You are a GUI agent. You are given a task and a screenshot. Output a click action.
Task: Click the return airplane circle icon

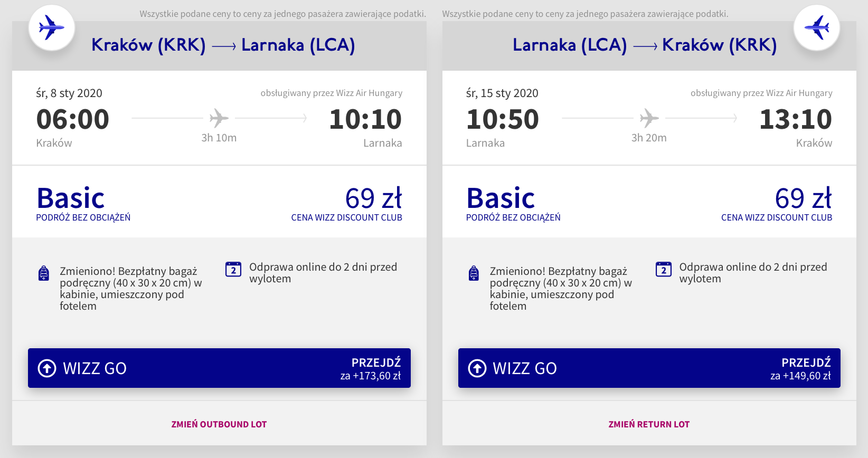tap(817, 27)
